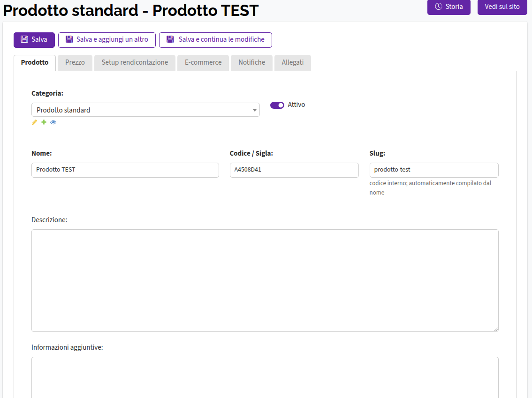Click the yellow pencil edit category icon
The width and height of the screenshot is (532, 398).
point(34,122)
